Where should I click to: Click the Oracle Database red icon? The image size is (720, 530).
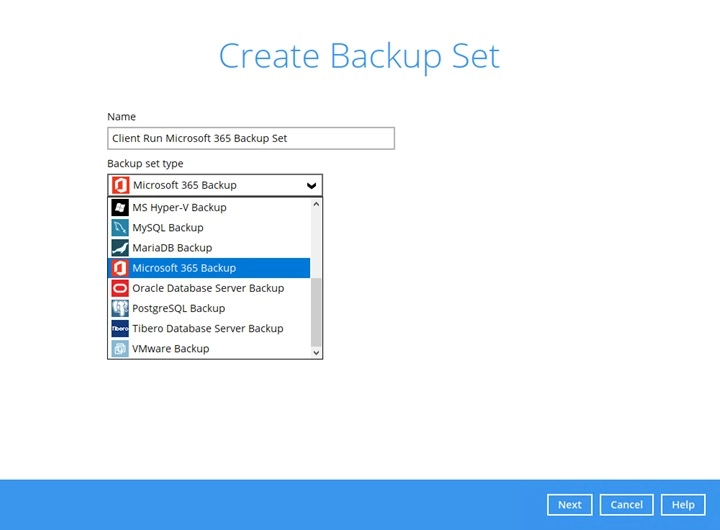(x=120, y=288)
